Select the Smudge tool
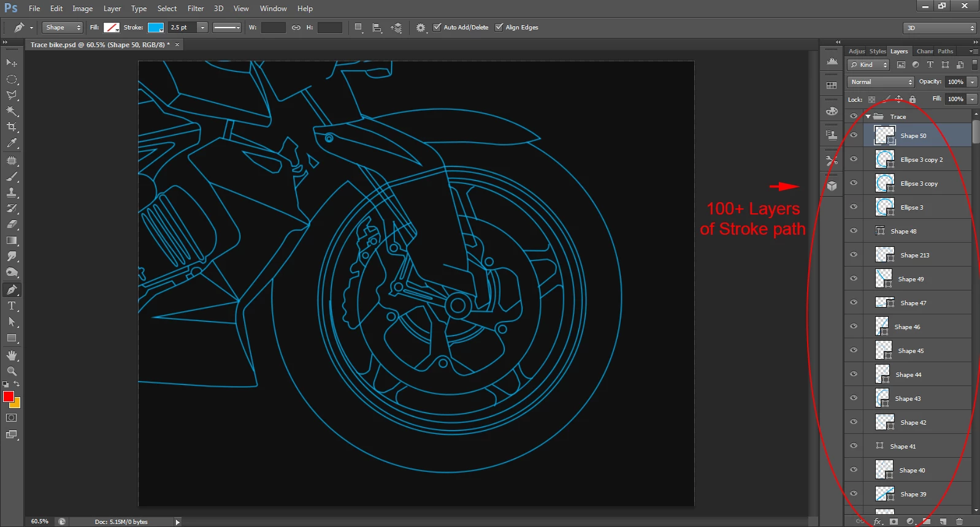980x527 pixels. click(x=12, y=256)
